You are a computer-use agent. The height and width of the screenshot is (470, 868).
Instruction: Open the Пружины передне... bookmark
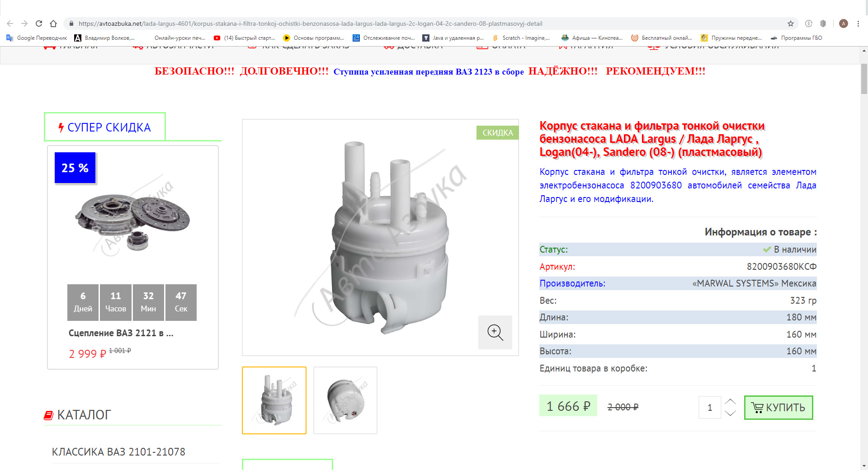731,38
